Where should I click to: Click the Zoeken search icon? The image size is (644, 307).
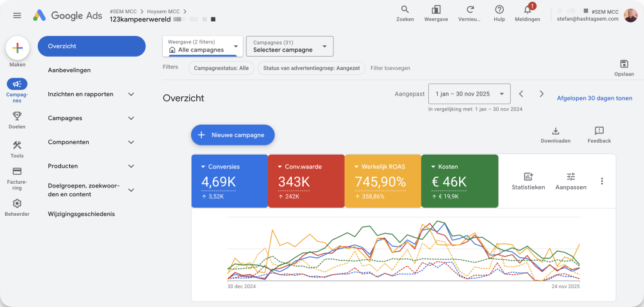pyautogui.click(x=405, y=9)
